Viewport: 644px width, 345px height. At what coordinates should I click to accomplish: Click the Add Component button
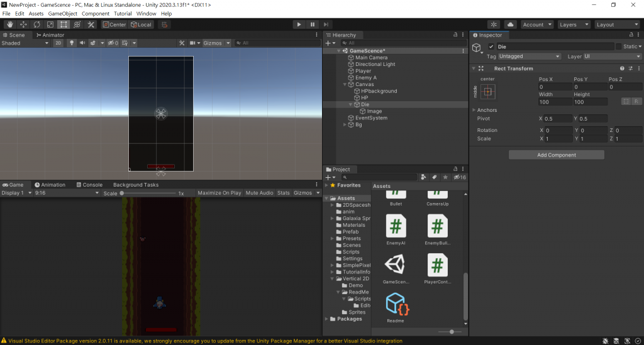click(557, 155)
